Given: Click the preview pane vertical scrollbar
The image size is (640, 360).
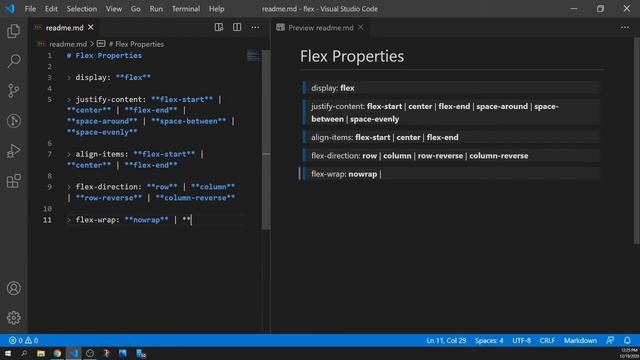Looking at the screenshot, I should (637, 141).
